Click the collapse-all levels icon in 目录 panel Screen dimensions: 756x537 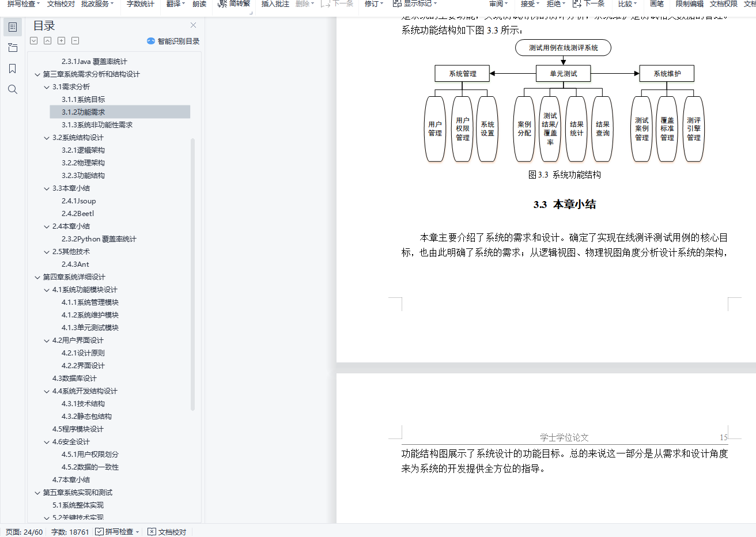pos(47,41)
